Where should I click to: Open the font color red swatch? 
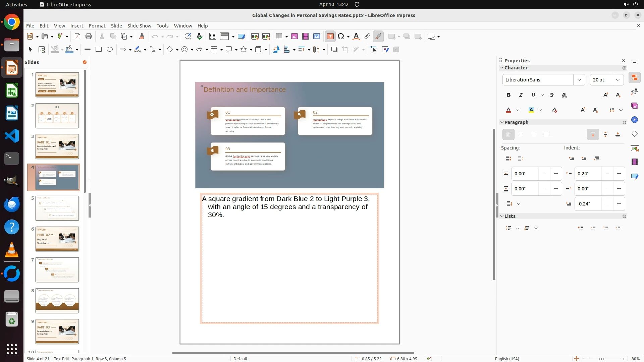point(508,110)
